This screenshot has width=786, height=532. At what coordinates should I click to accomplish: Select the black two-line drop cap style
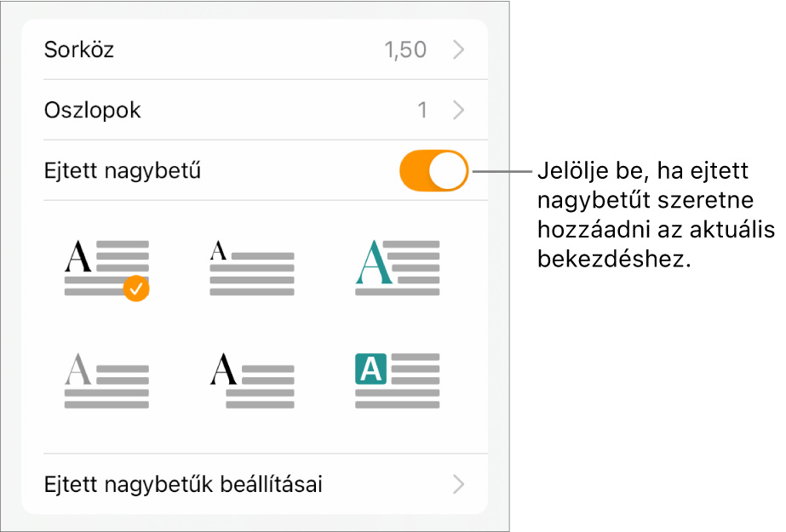[106, 267]
